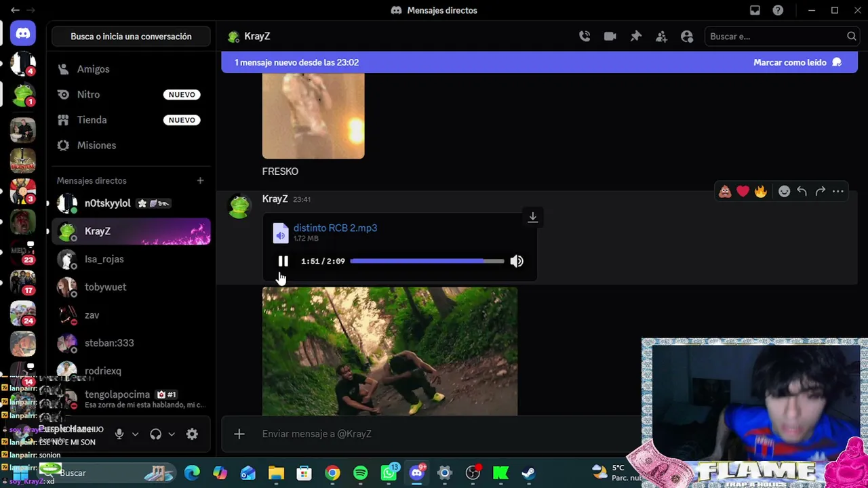Download the distinto RCB 2.mp3 attachment
868x488 pixels.
(x=533, y=217)
